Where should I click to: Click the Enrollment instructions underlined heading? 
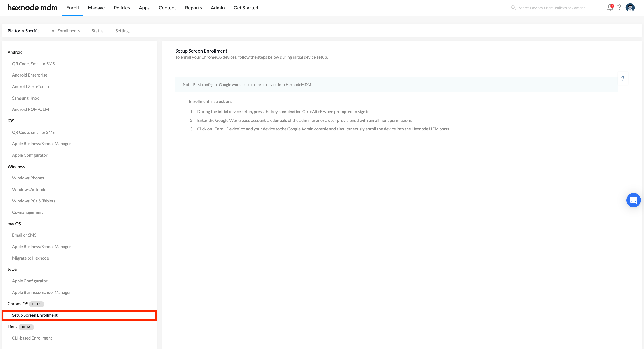[211, 101]
